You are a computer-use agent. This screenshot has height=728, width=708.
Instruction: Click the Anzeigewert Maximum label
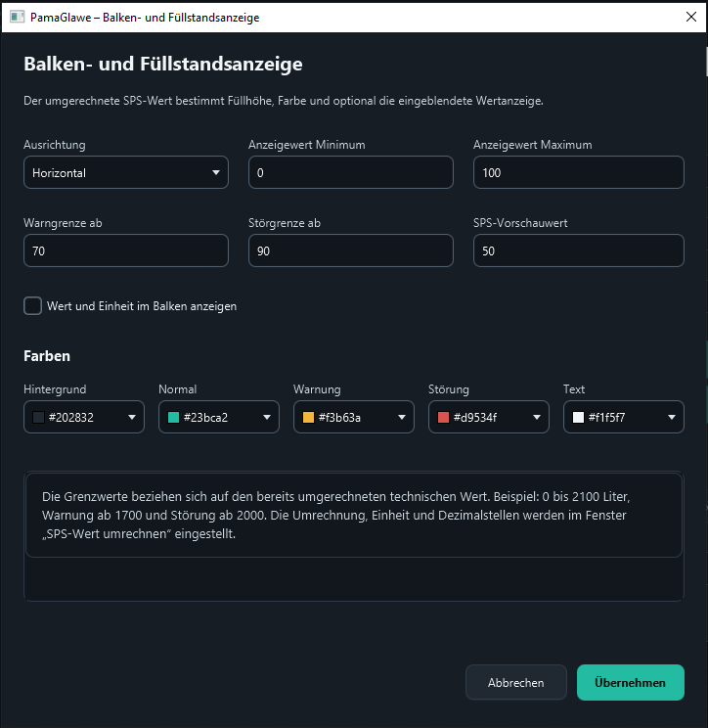(533, 145)
